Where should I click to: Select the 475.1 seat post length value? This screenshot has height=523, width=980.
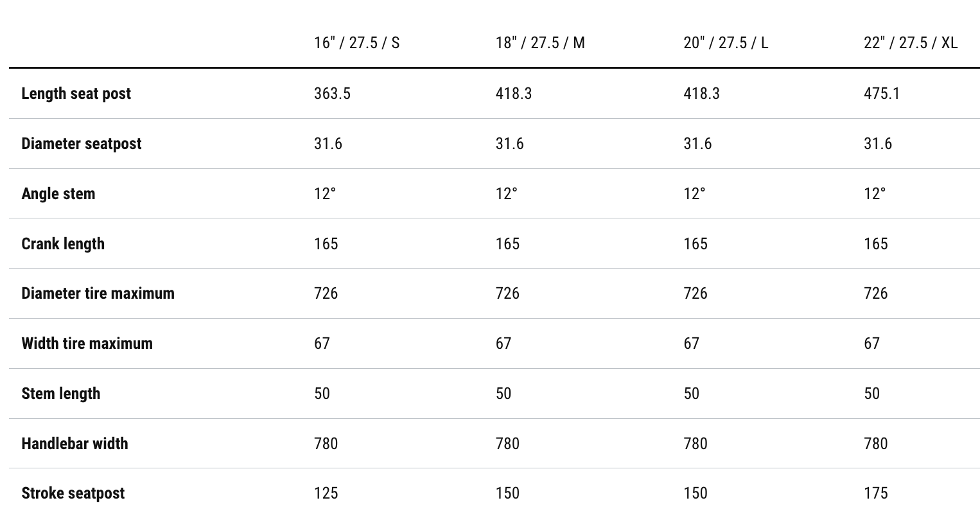[881, 94]
